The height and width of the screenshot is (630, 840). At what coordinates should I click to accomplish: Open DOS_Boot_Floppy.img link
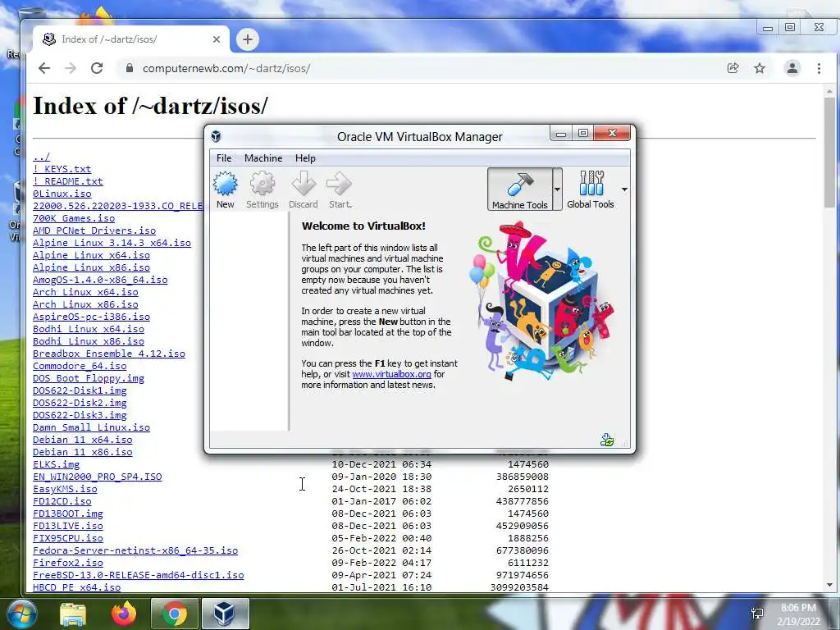(x=89, y=378)
